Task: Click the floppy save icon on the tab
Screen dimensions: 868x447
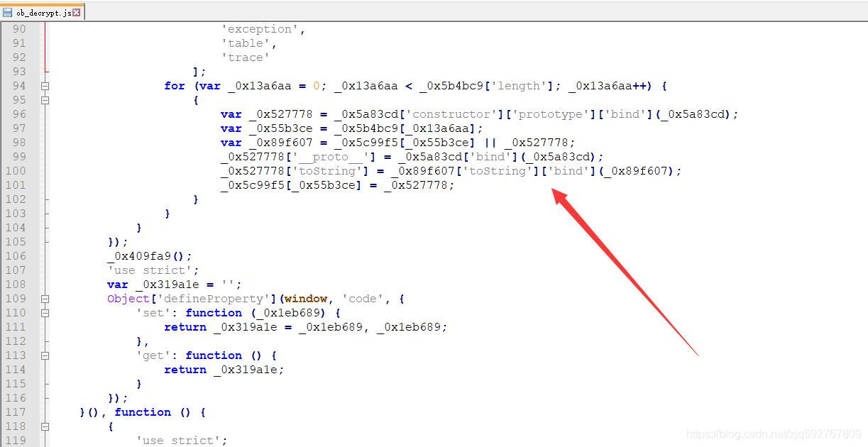Action: [6, 11]
